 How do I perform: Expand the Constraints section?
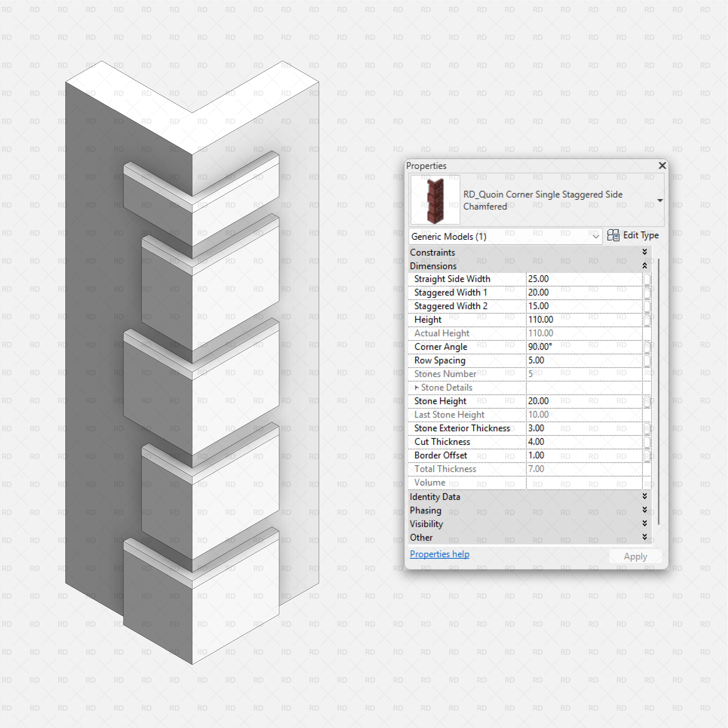(x=645, y=252)
